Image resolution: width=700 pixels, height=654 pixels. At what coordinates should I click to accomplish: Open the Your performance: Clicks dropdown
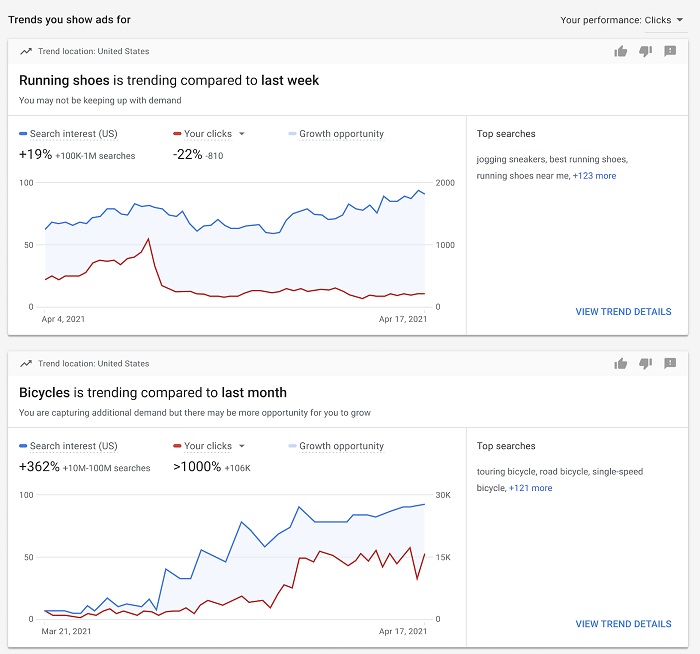[x=622, y=20]
